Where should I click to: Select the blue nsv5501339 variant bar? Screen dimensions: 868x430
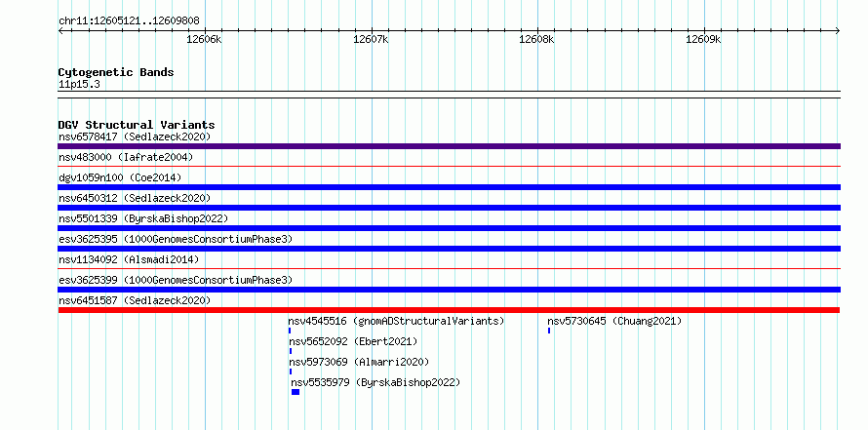point(449,228)
